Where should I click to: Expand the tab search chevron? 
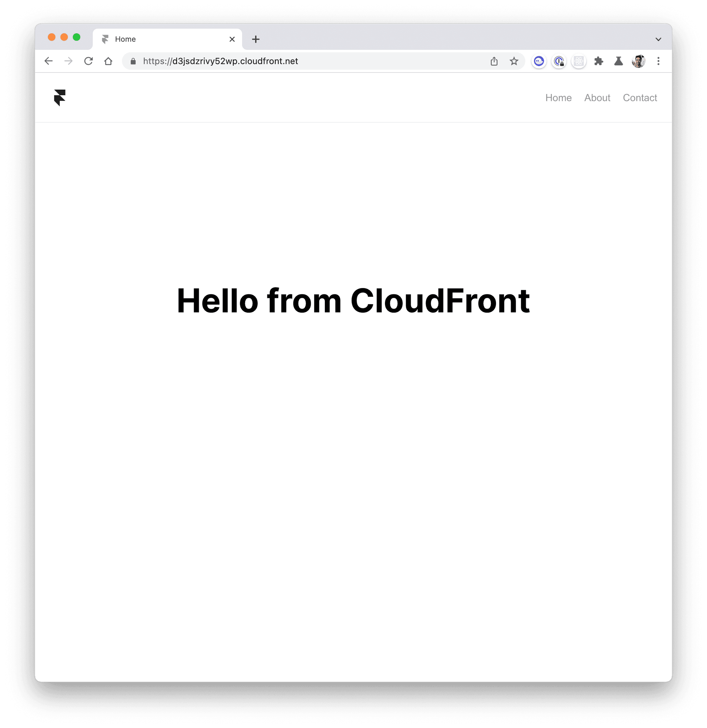(x=658, y=39)
